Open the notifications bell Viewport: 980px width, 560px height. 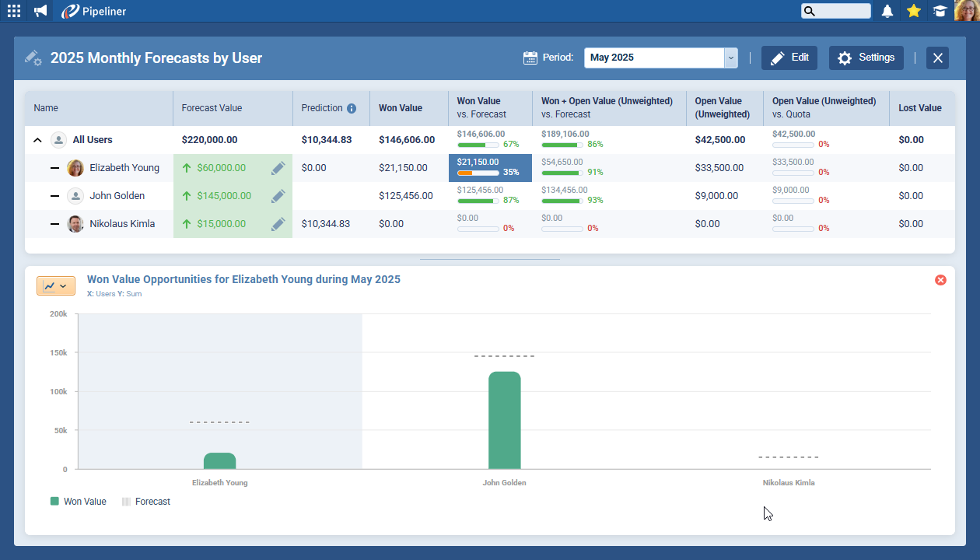click(887, 11)
